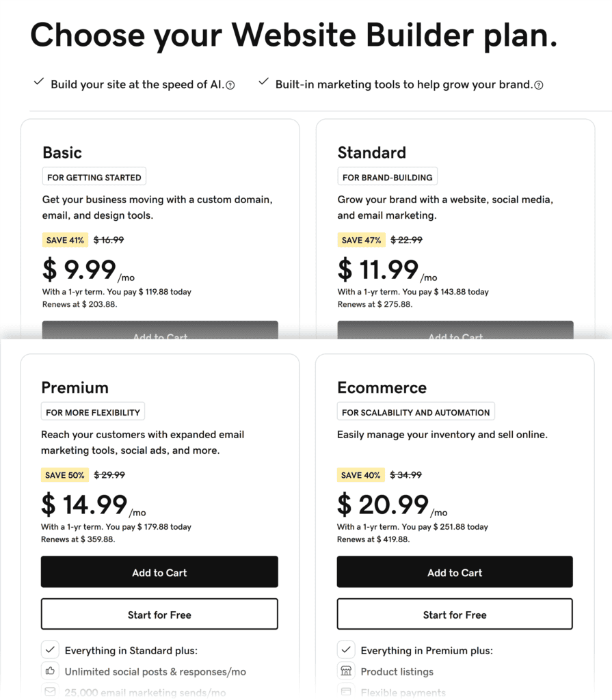Click the FOR GETTING STARTED tag
Screen dimensions: 612x700
94,177
